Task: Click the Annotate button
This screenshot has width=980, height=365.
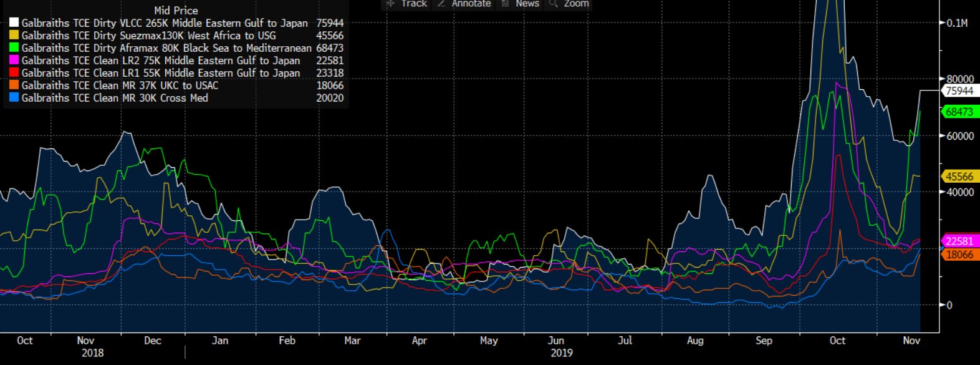Action: coord(464,4)
